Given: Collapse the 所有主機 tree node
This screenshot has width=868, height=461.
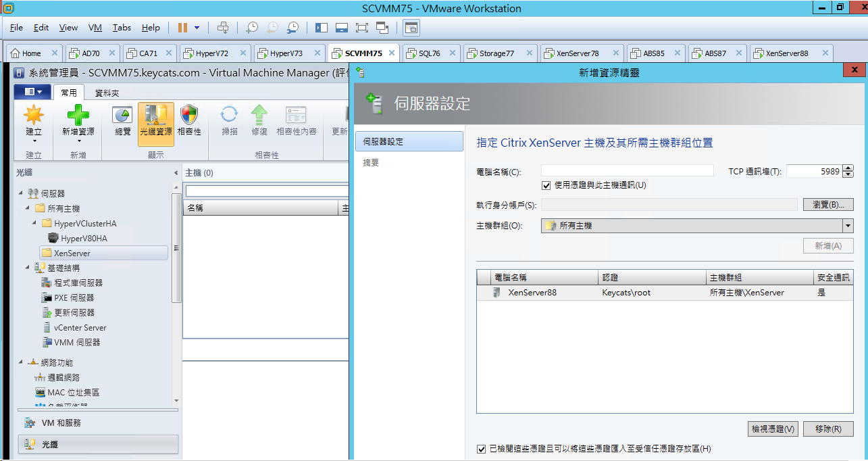Looking at the screenshot, I should point(28,209).
